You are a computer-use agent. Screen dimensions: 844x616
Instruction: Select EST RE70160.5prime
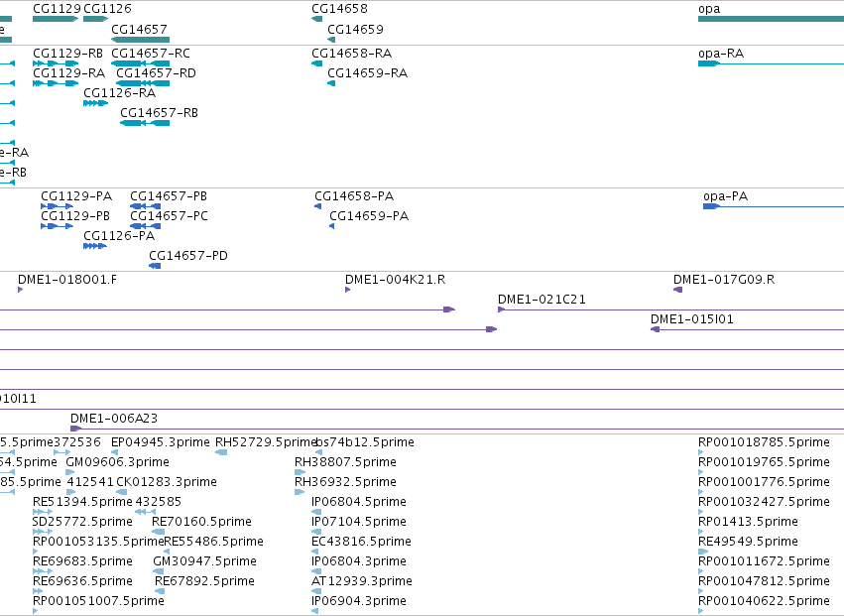(202, 523)
